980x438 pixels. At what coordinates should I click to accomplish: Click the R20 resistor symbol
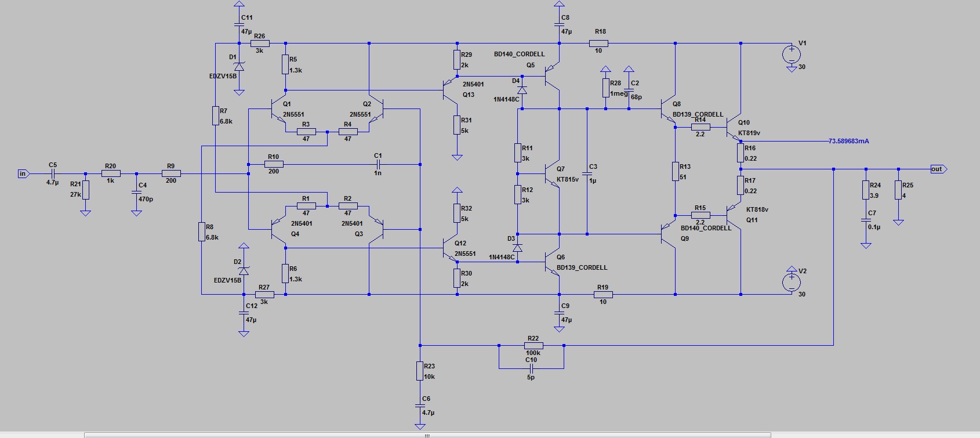click(110, 173)
